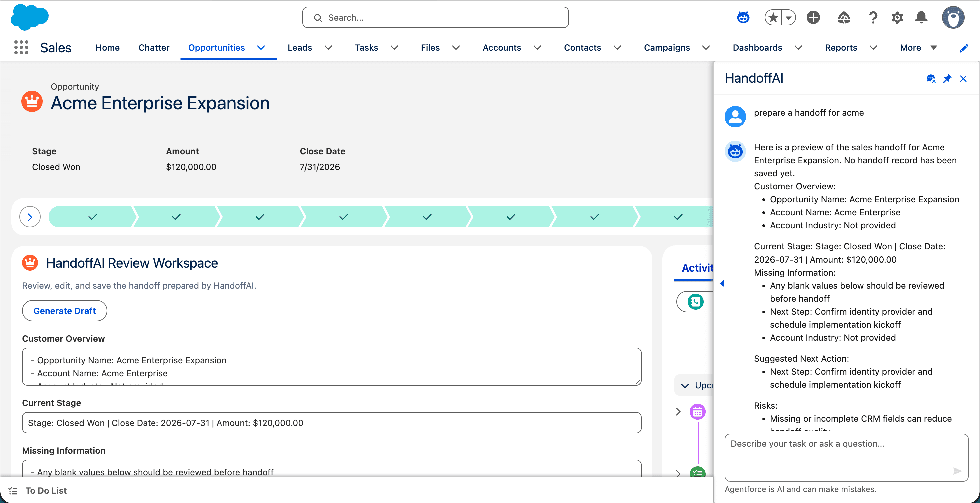The height and width of the screenshot is (503, 980).
Task: Open Global Actions plus icon
Action: [813, 18]
